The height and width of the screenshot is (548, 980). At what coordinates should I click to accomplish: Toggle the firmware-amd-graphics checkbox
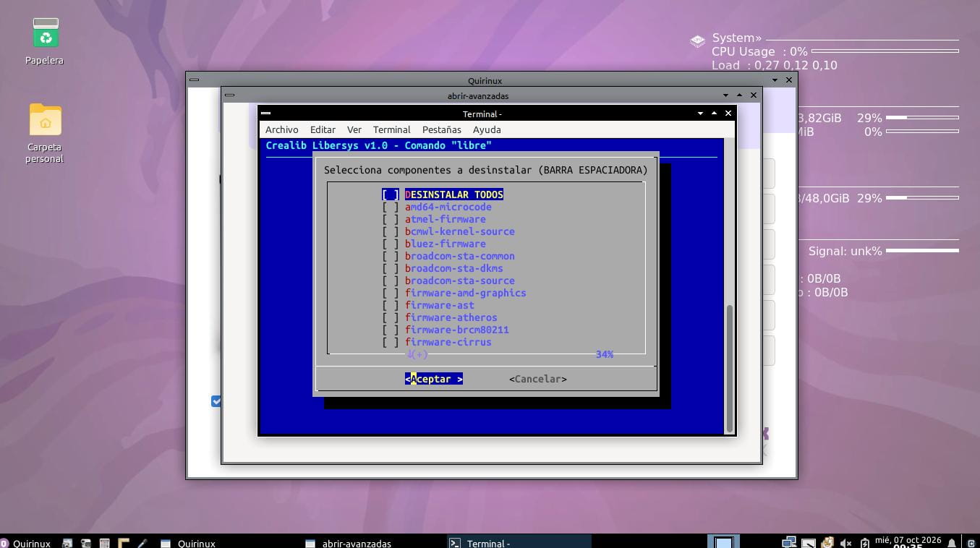pos(391,293)
